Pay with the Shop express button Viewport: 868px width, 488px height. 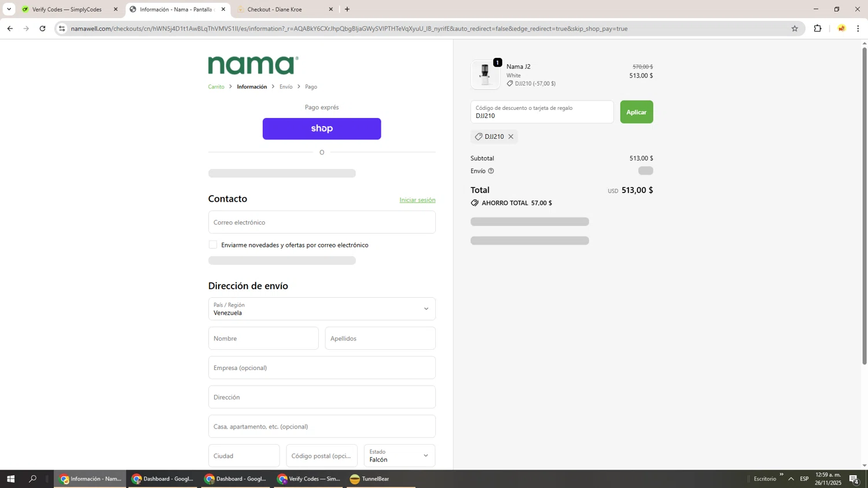(322, 129)
